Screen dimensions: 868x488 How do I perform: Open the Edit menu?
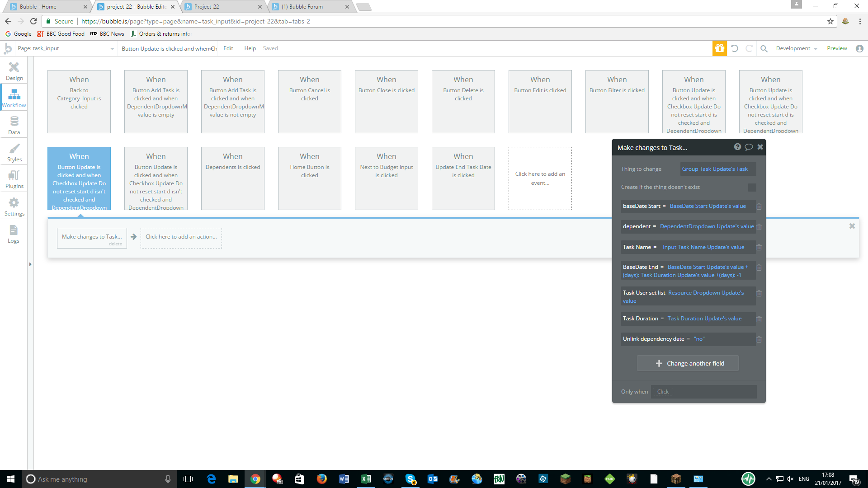tap(228, 48)
